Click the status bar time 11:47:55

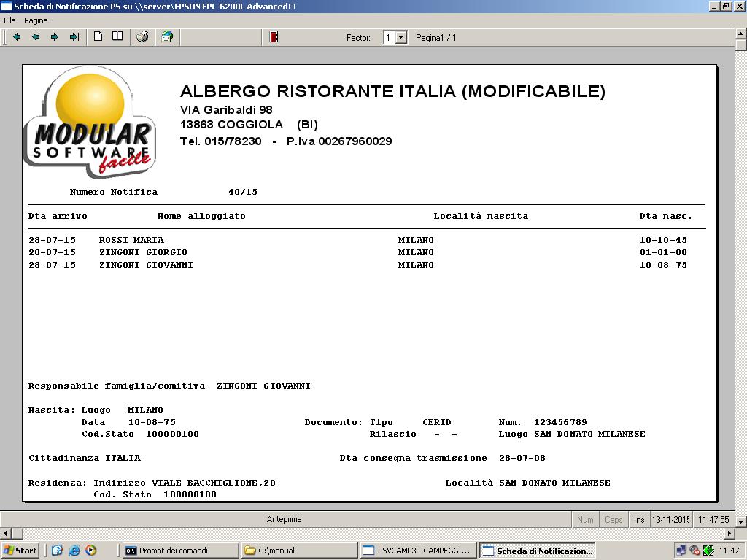click(713, 519)
